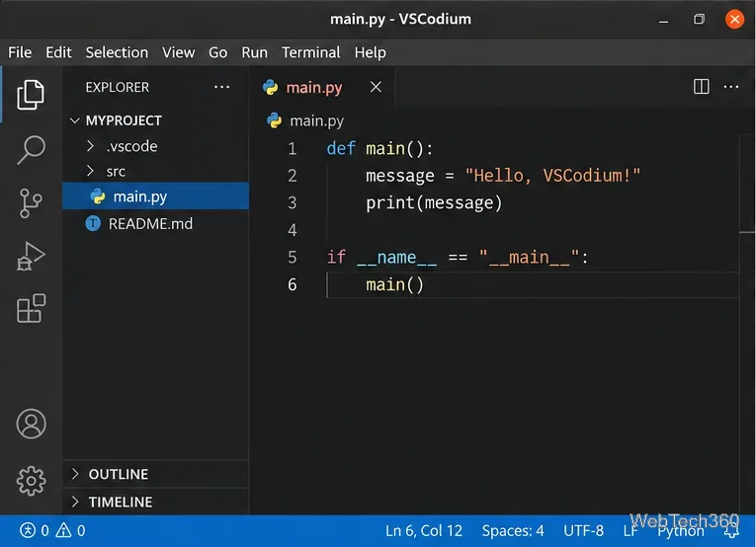Open README.md from the Explorer
The width and height of the screenshot is (756, 547).
[x=156, y=223]
